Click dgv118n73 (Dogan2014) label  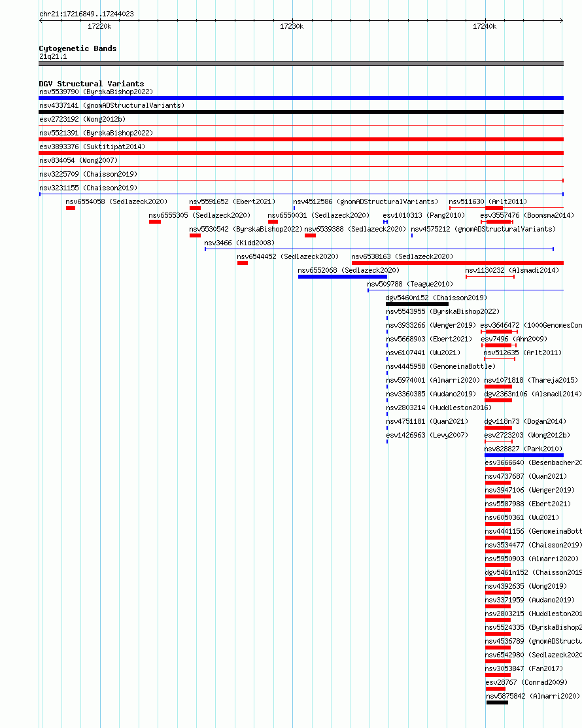[x=525, y=422]
